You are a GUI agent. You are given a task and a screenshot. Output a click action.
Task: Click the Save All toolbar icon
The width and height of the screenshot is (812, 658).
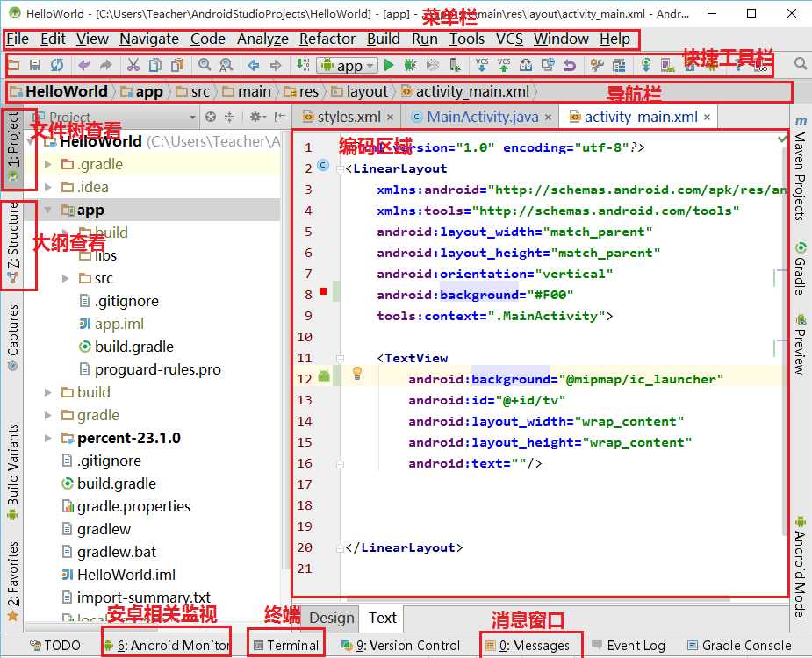click(35, 65)
